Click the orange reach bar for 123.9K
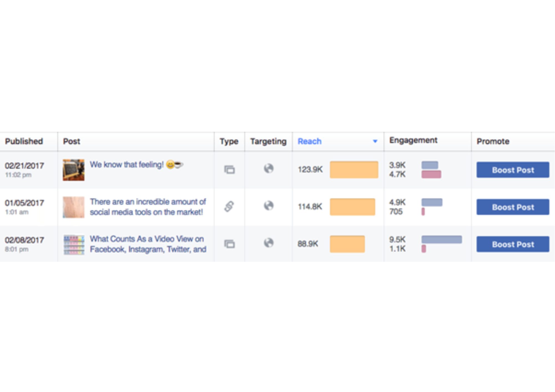The height and width of the screenshot is (392, 555). [354, 170]
